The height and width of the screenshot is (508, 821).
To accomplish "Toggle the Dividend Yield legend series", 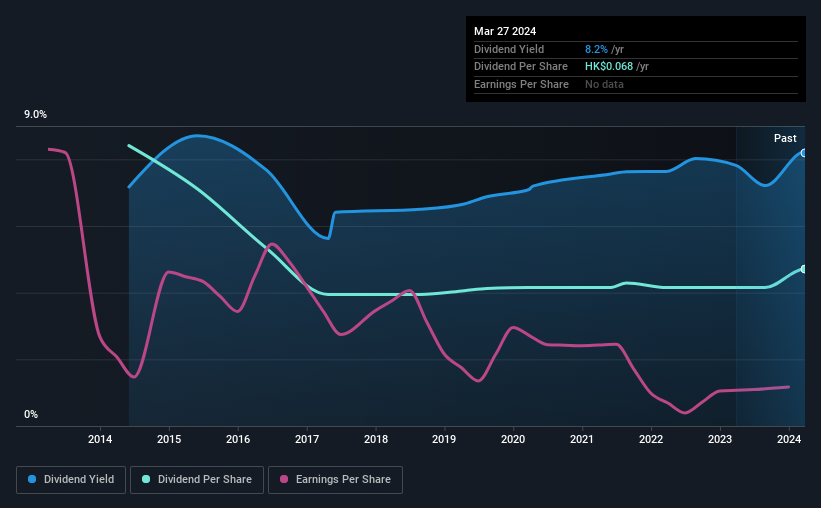I will (x=71, y=480).
